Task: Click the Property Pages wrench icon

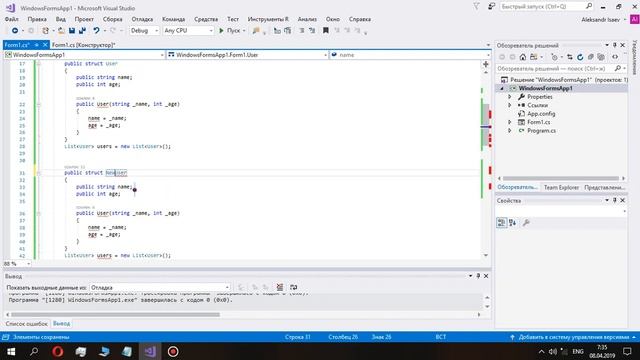Action: 527,222
